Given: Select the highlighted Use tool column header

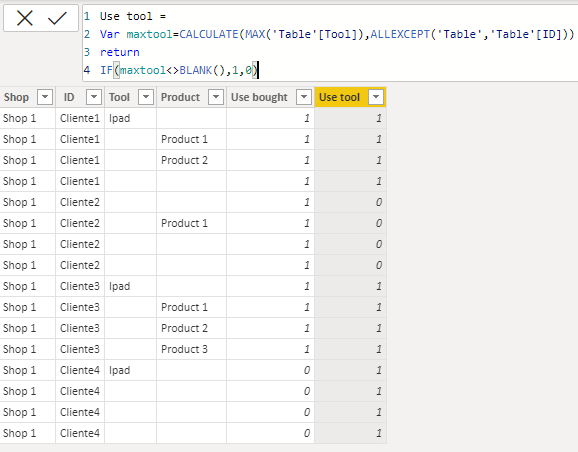Looking at the screenshot, I should pos(339,97).
